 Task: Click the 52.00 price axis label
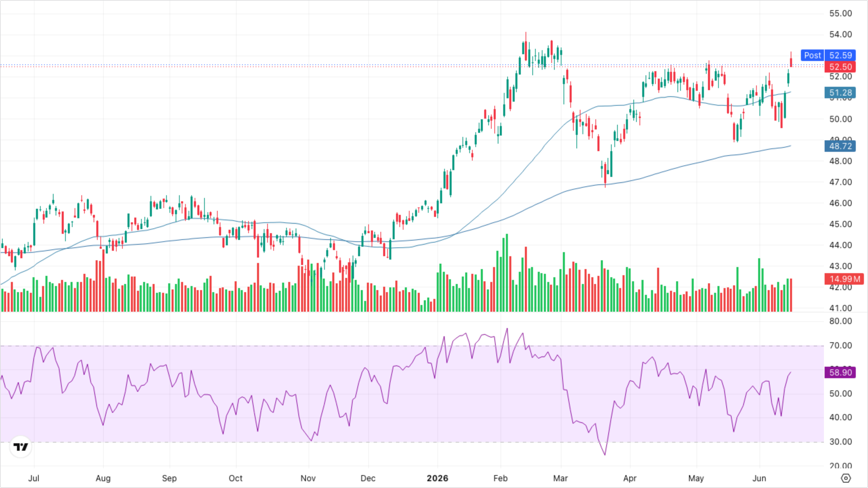click(x=841, y=76)
